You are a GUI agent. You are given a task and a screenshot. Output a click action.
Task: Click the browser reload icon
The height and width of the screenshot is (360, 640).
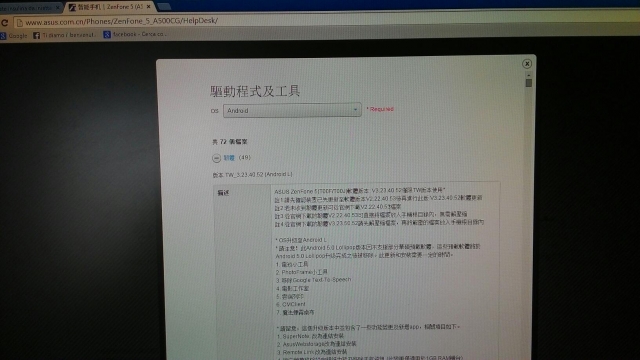[x=4, y=23]
